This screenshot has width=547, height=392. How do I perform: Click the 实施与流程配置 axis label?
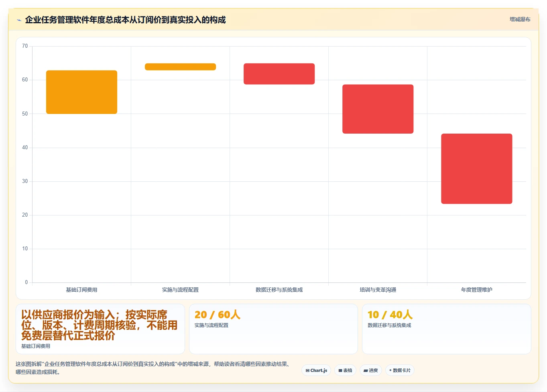(x=180, y=290)
